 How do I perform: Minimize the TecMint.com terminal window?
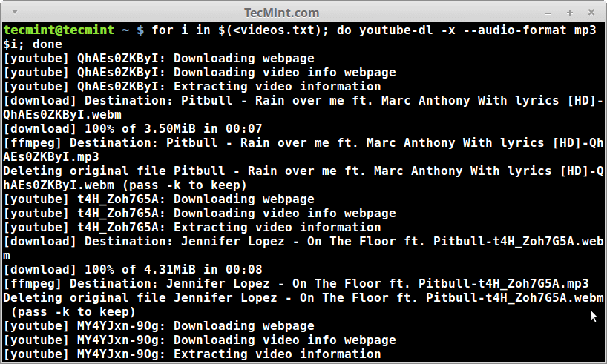[550, 13]
